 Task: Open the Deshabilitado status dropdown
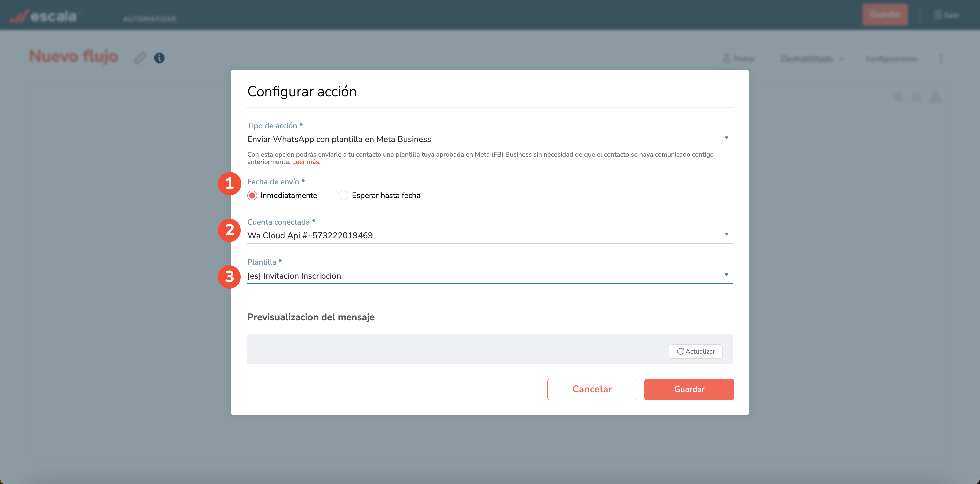pos(811,59)
